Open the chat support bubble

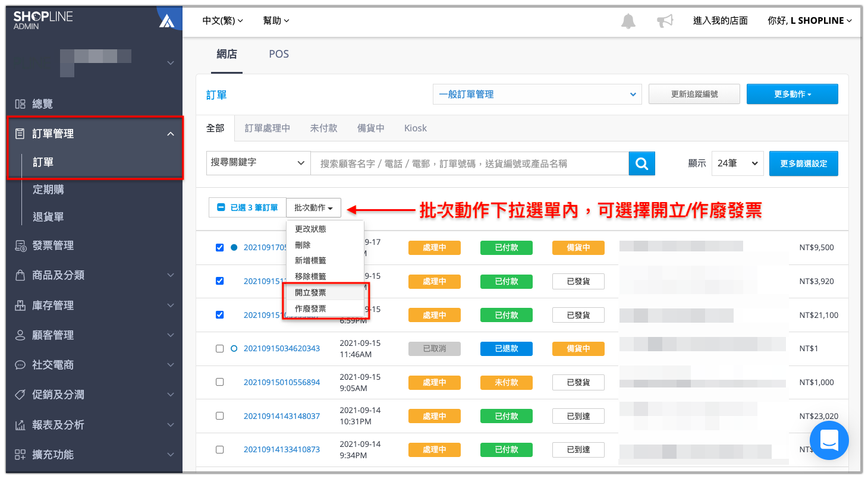(829, 440)
